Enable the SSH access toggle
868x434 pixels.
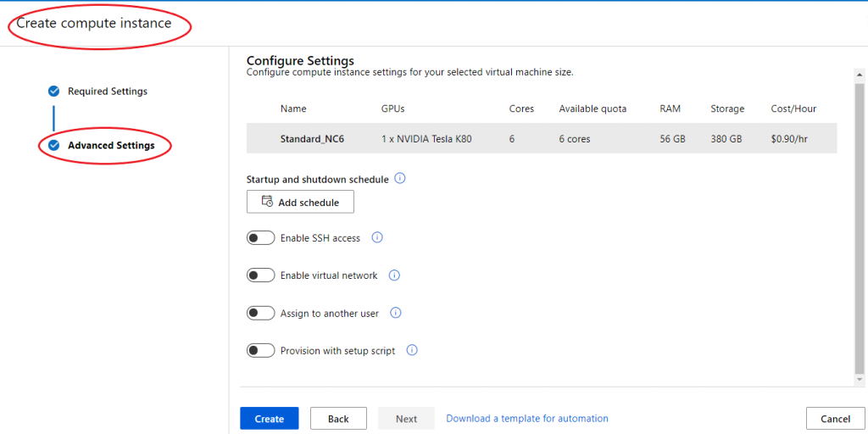tap(260, 238)
